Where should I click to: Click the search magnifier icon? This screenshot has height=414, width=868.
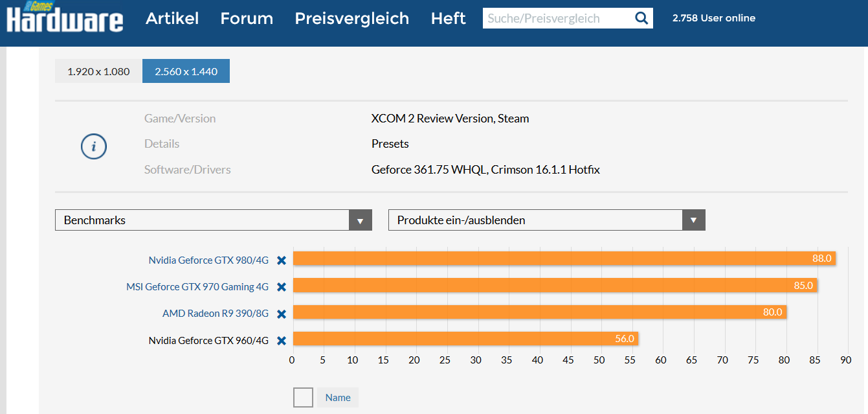(641, 18)
